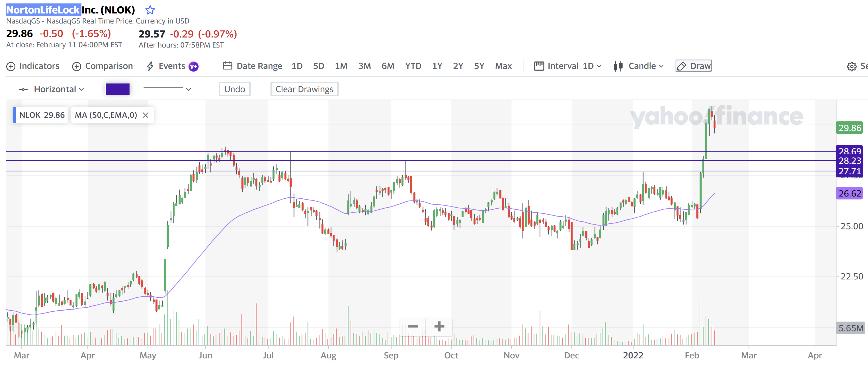868x379 pixels.
Task: Open the Indicators menu
Action: pos(33,66)
